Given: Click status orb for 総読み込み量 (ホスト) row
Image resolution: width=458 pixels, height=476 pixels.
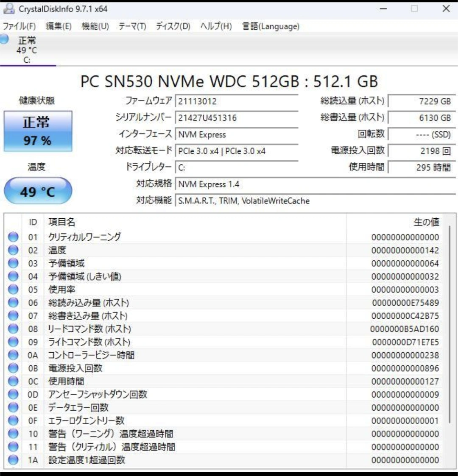Looking at the screenshot, I should point(13,302).
